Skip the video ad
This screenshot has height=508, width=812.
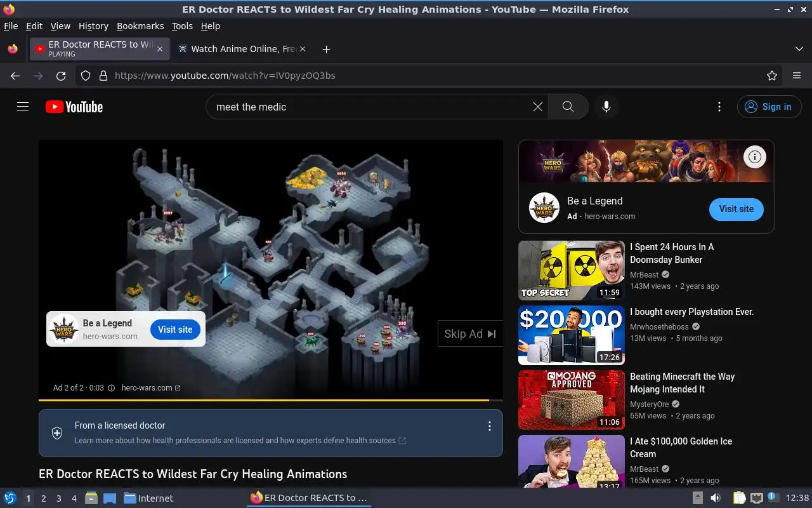[x=470, y=334]
